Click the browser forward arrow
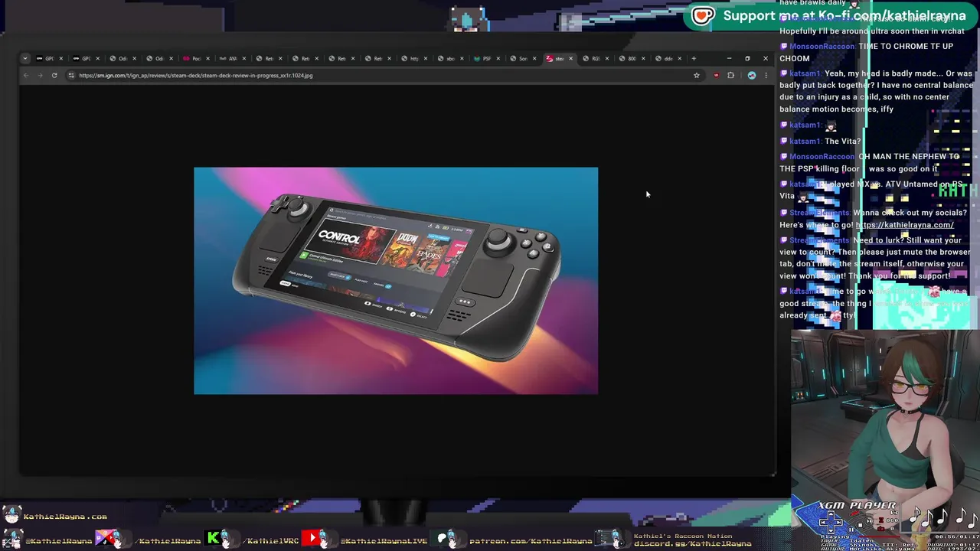This screenshot has width=980, height=551. coord(40,75)
